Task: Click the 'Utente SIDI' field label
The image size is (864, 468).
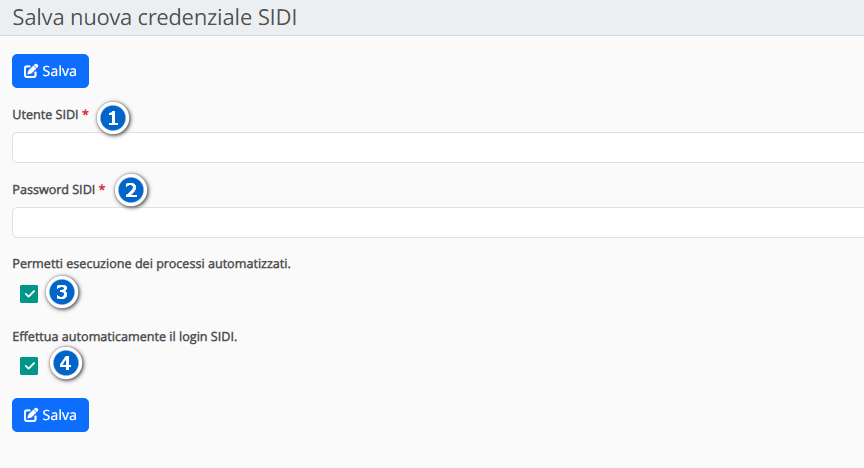Action: pos(45,116)
